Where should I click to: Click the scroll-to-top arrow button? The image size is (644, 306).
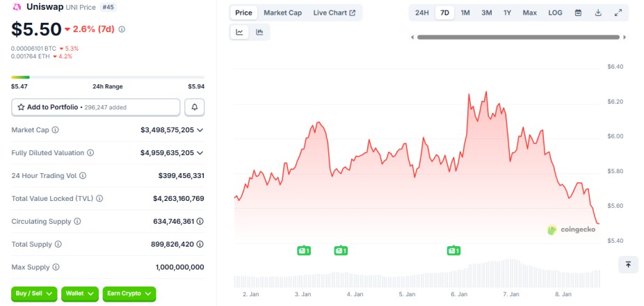click(629, 264)
